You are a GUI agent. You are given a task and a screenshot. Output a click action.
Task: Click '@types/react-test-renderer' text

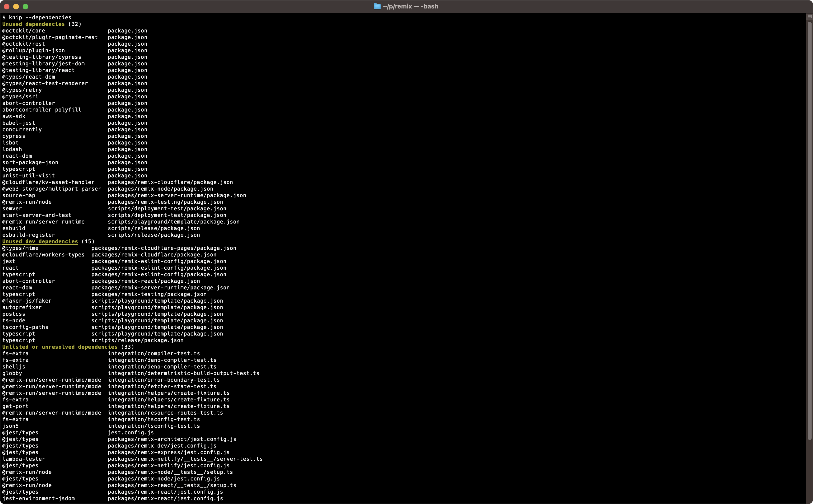tap(45, 83)
